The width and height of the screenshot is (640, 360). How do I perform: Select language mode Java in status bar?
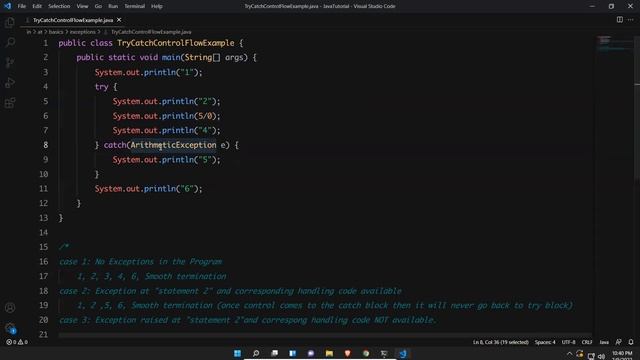pos(604,342)
